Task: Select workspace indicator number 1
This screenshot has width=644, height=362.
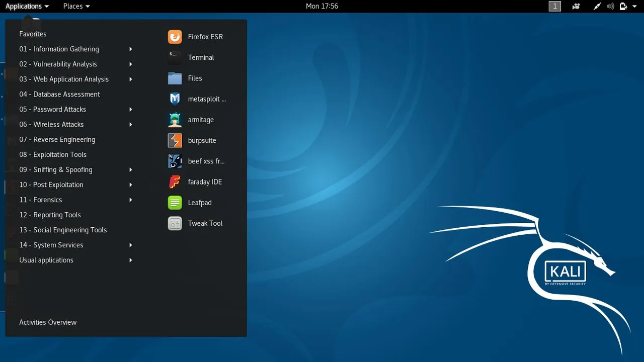Action: pos(554,6)
